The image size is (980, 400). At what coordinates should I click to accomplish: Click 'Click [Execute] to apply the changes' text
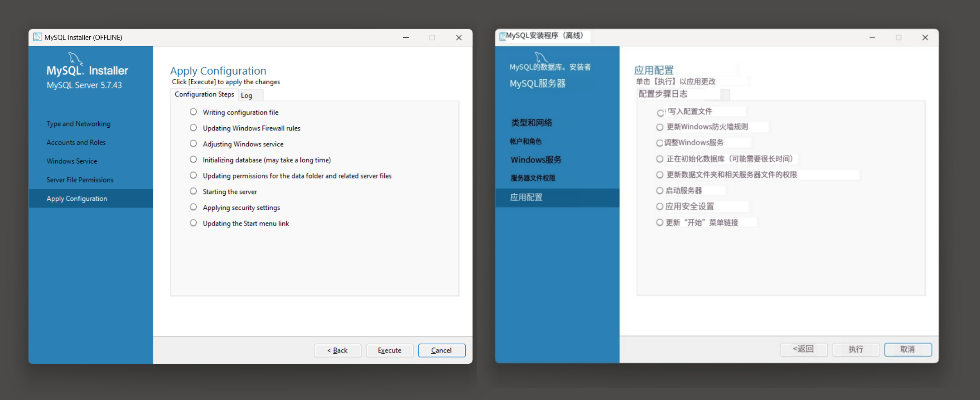(226, 82)
